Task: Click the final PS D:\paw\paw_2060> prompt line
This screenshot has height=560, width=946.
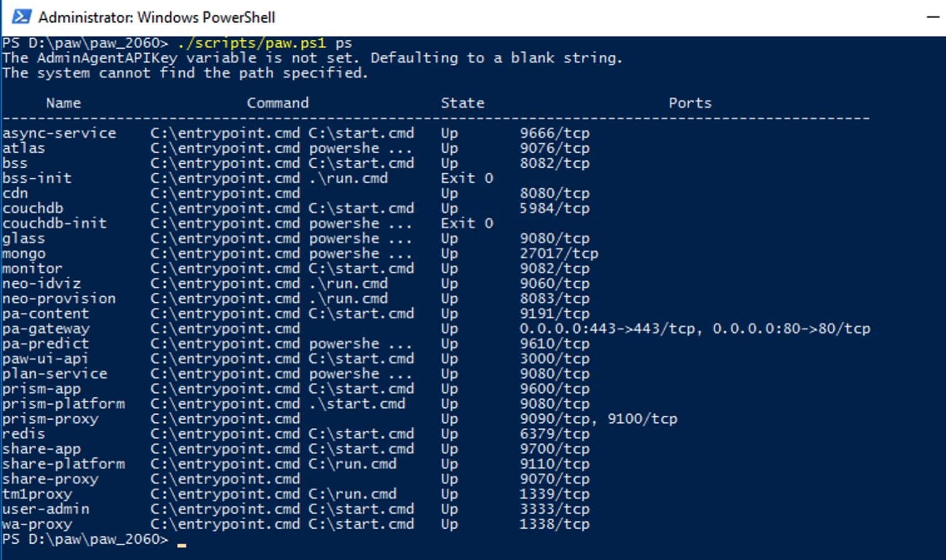Action: [x=87, y=539]
